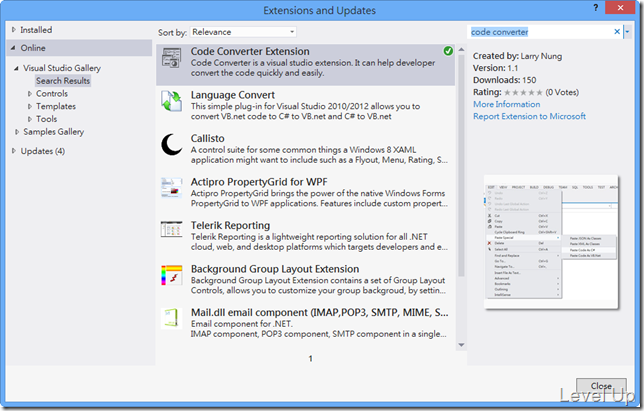The image size is (644, 411).
Task: Click the Actipro PropertyGrid for WPF icon
Action: pos(171,188)
